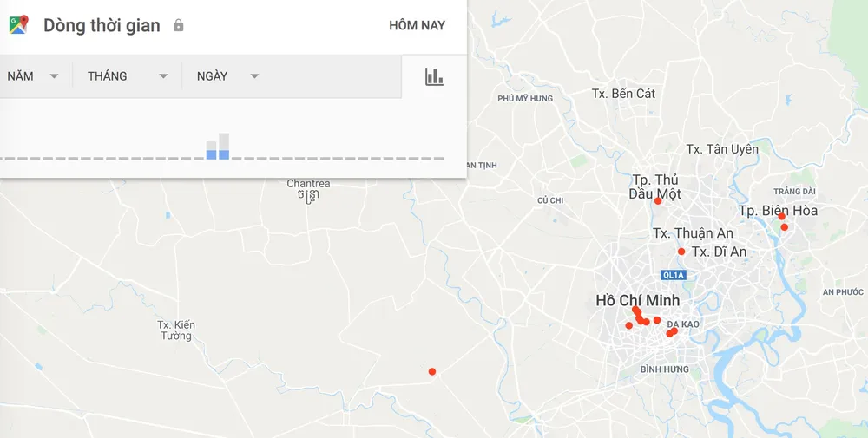Click the Tp. Biên Hòa map label

(x=778, y=211)
